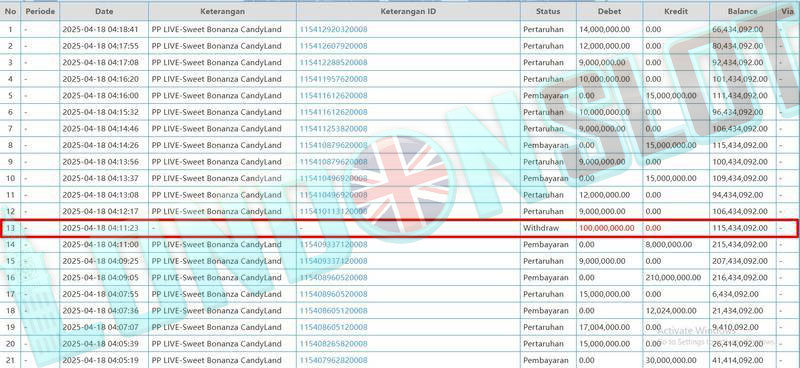Screen dimensions: 800x368
Task: Click the Kredit column header
Action: pyautogui.click(x=676, y=11)
